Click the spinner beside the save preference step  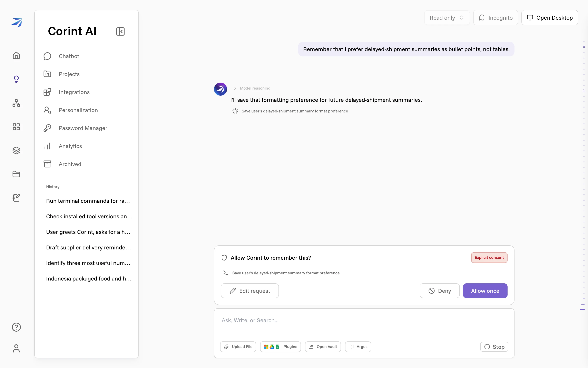(235, 111)
